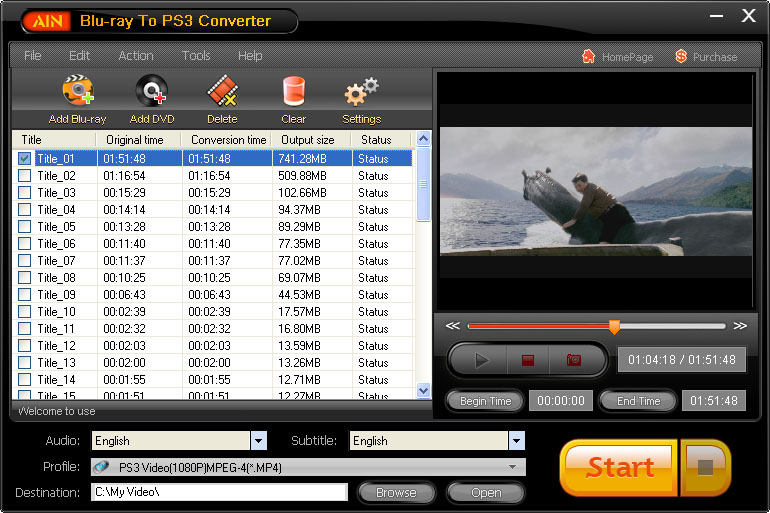Sort by the Output size column header

click(311, 139)
